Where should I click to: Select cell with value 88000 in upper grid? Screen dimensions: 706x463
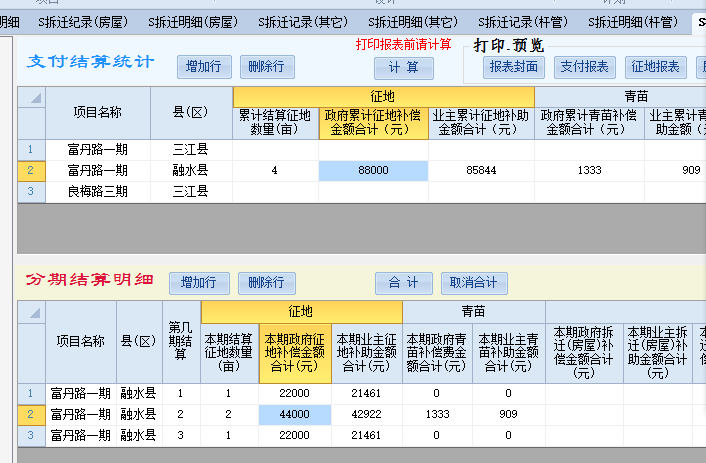click(373, 171)
